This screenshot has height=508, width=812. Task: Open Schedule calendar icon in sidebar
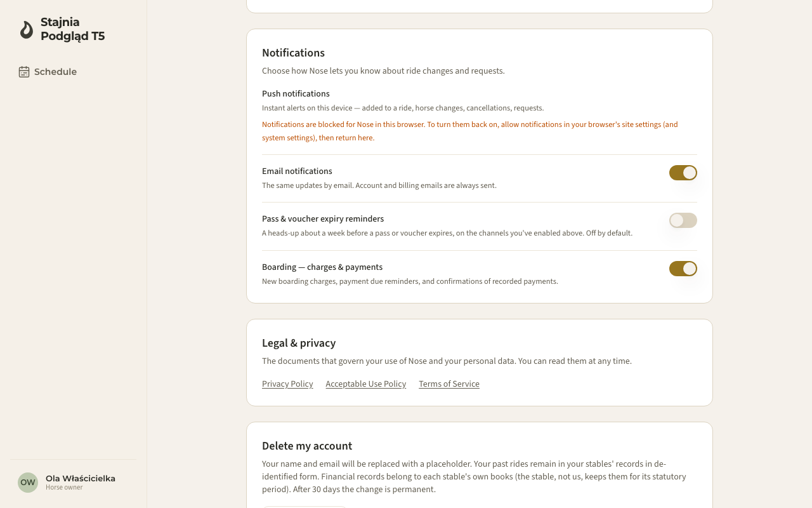pyautogui.click(x=24, y=72)
